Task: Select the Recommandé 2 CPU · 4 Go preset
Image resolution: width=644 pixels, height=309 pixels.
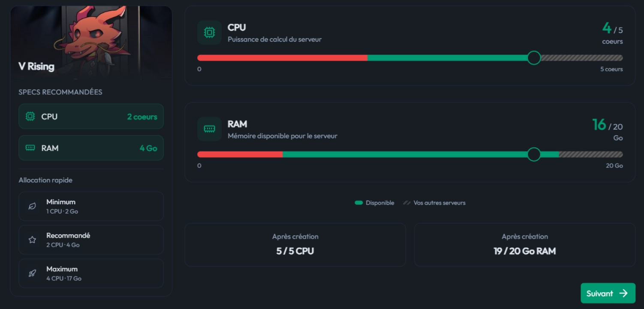Action: [x=91, y=240]
